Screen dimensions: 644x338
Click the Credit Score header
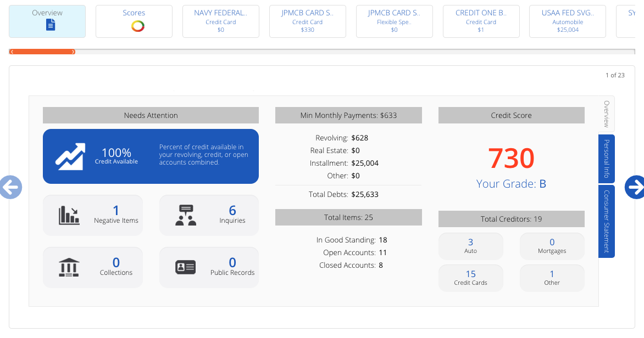[512, 115]
